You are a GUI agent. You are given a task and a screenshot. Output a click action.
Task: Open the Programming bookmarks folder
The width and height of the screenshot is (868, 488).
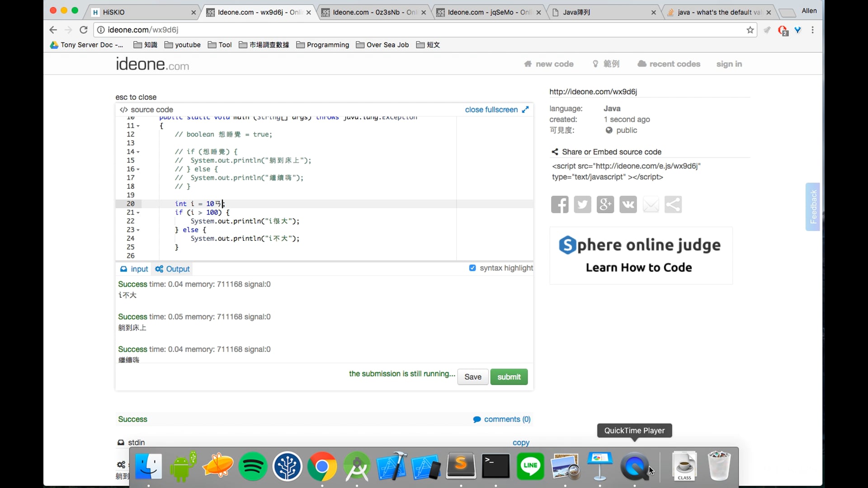323,45
